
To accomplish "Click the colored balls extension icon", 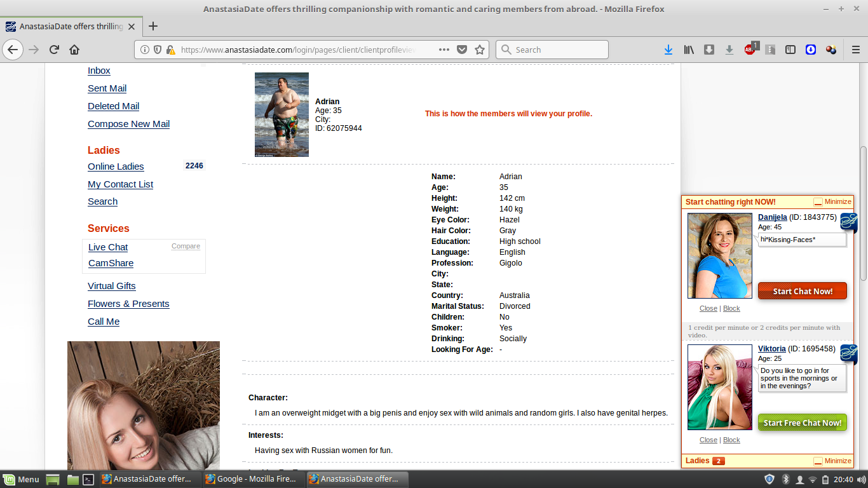I will coord(831,50).
